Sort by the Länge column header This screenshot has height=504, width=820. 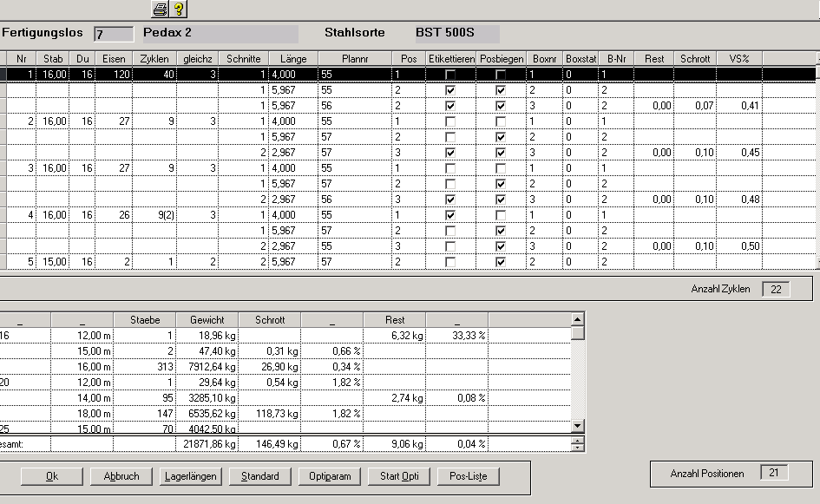coord(293,58)
